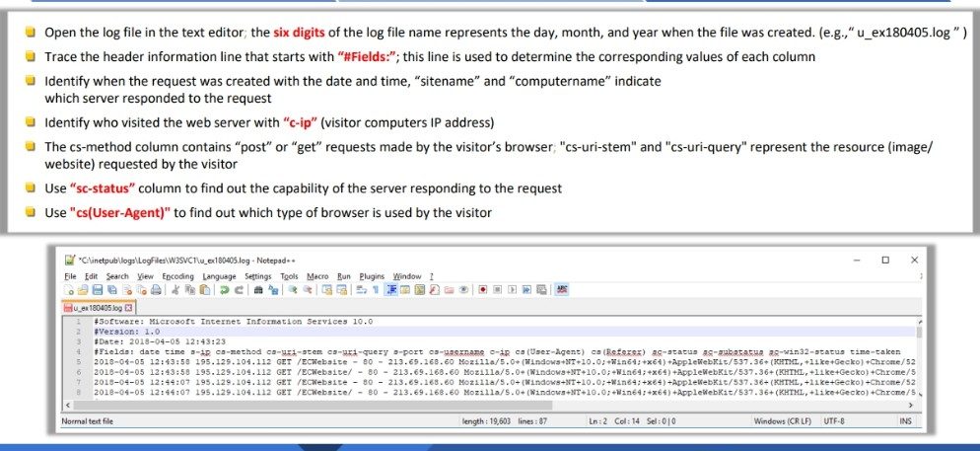980x451 pixels.
Task: Click the Playback macro icon
Action: pos(513,289)
